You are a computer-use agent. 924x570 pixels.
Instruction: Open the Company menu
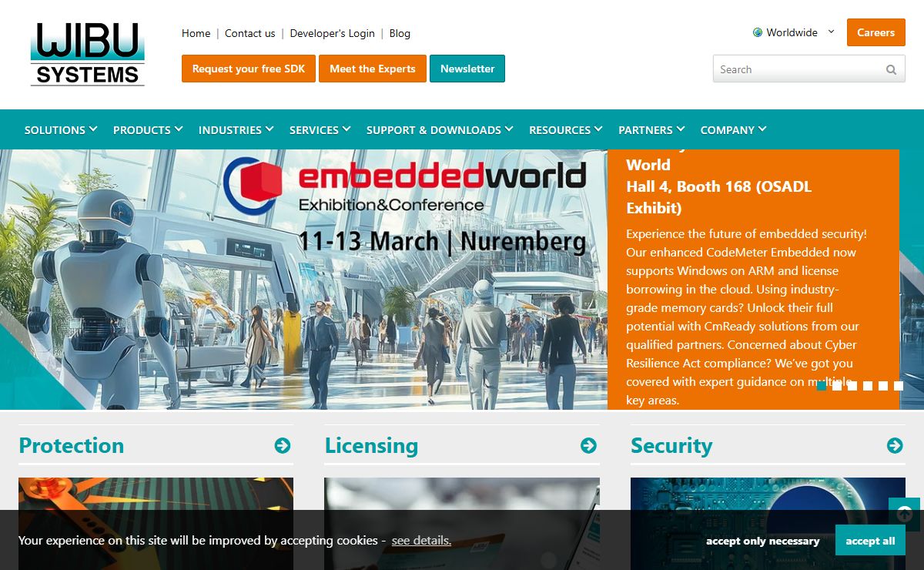tap(733, 129)
